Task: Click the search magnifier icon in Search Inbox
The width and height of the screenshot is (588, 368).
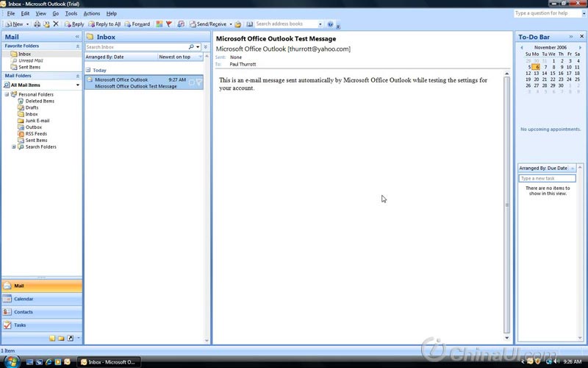Action: point(191,47)
